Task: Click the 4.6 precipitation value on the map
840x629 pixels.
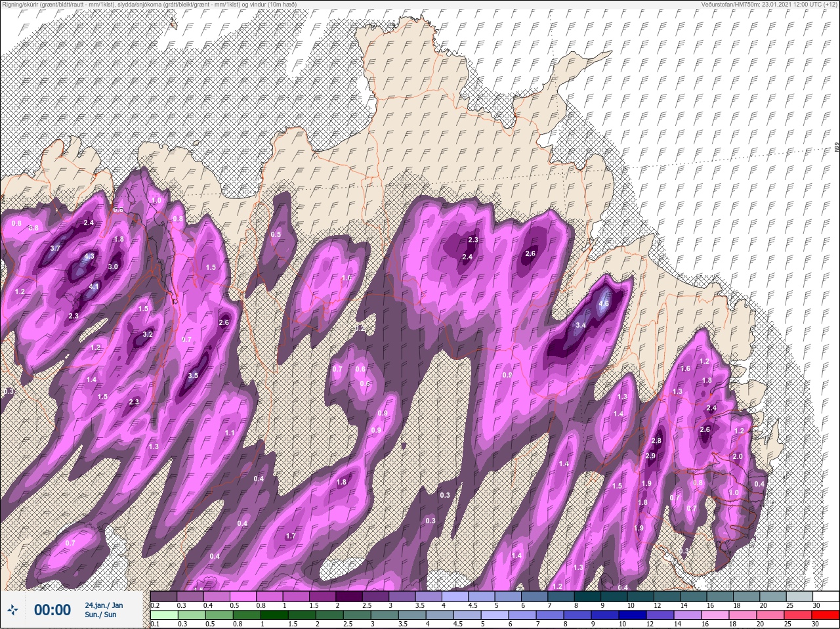Action: 604,303
